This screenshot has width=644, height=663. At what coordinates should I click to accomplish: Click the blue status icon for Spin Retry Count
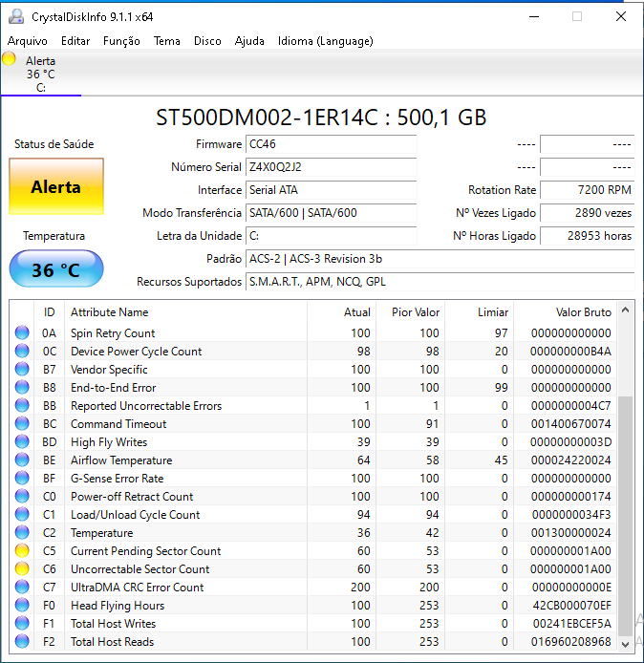tap(22, 332)
